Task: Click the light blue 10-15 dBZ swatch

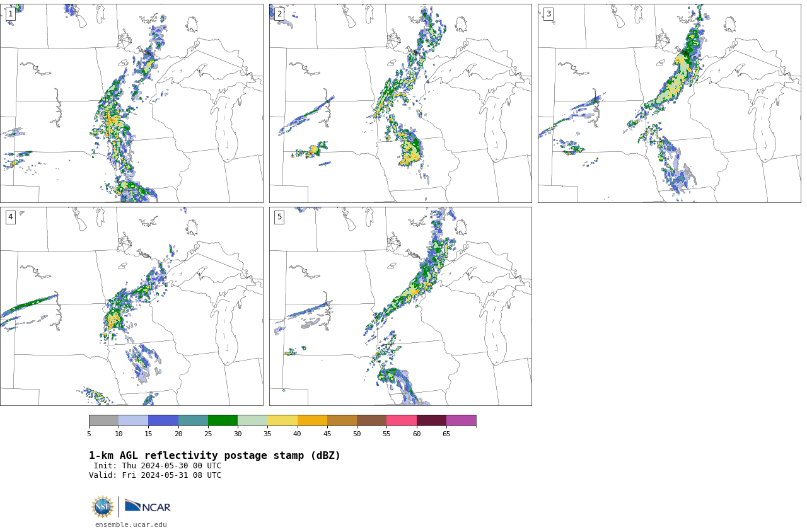Action: [133, 420]
